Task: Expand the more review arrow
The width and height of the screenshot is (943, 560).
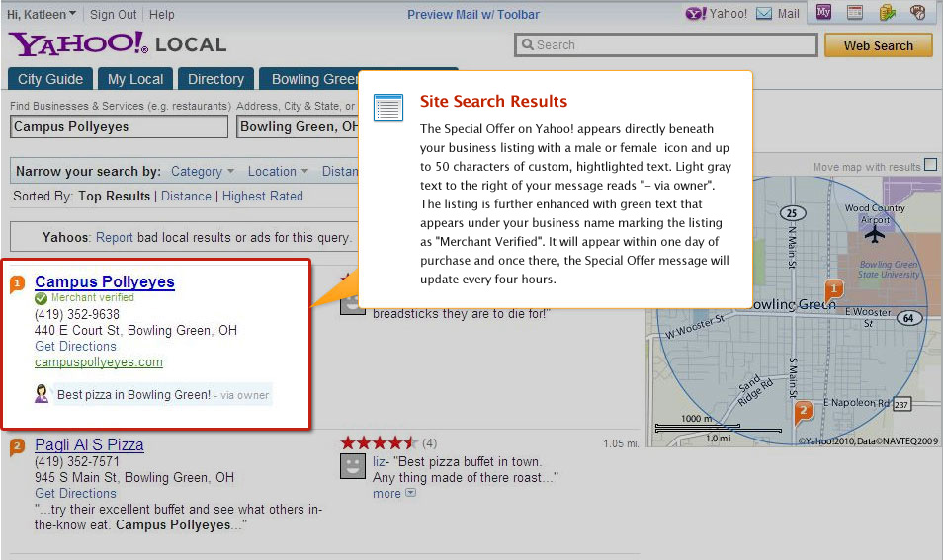Action: point(411,493)
